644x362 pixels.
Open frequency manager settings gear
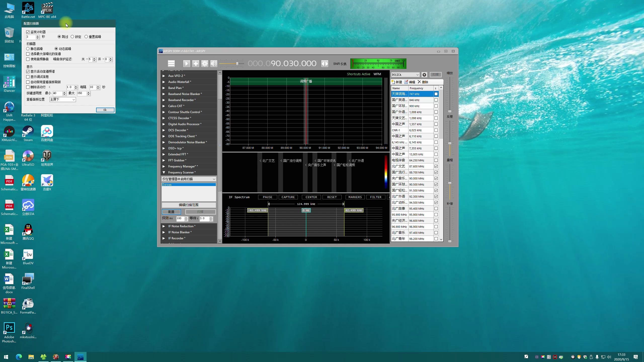coord(424,75)
